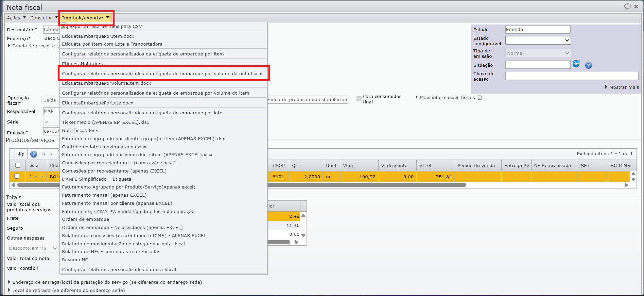
Task: Expand the Mostrar mais section
Action: click(622, 87)
